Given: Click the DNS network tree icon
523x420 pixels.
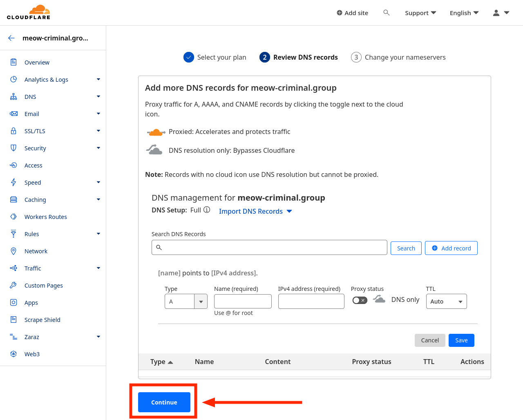Looking at the screenshot, I should (x=13, y=96).
